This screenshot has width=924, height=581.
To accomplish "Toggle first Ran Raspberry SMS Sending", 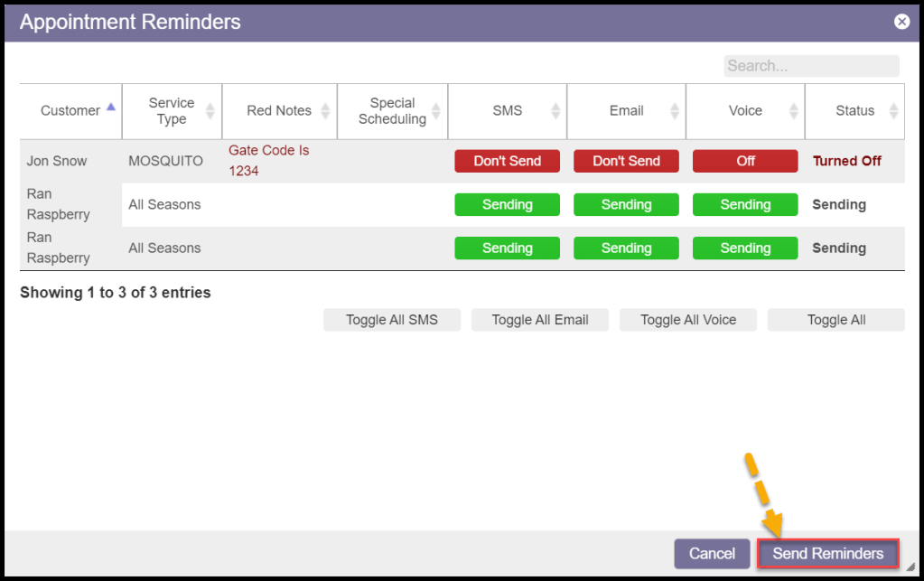I will pyautogui.click(x=507, y=205).
